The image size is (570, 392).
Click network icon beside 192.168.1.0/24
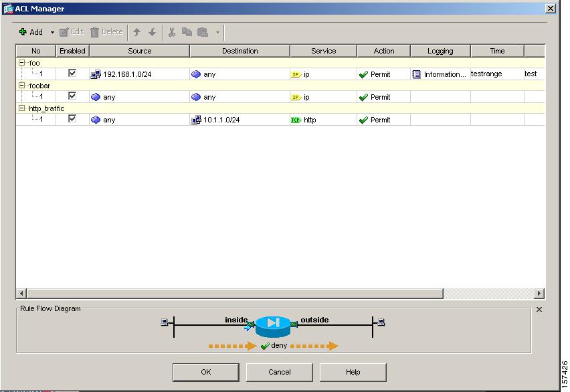(96, 74)
